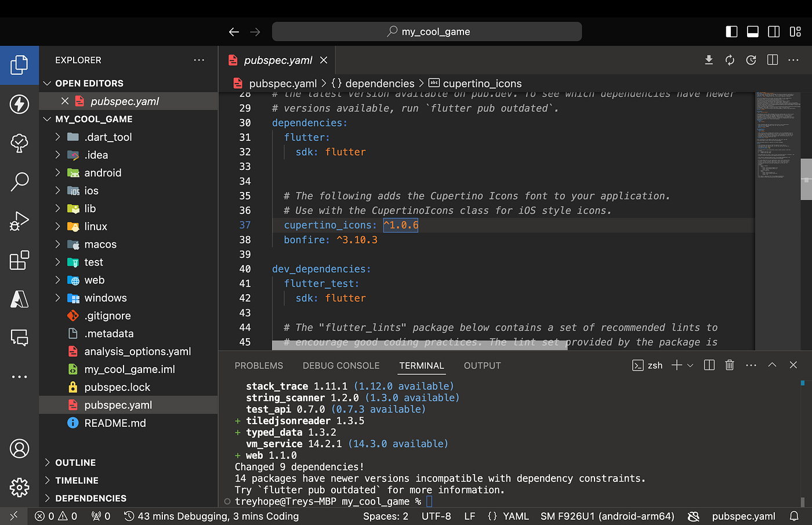812x525 pixels.
Task: Expand the .dart_tool folder
Action: pyautogui.click(x=57, y=137)
